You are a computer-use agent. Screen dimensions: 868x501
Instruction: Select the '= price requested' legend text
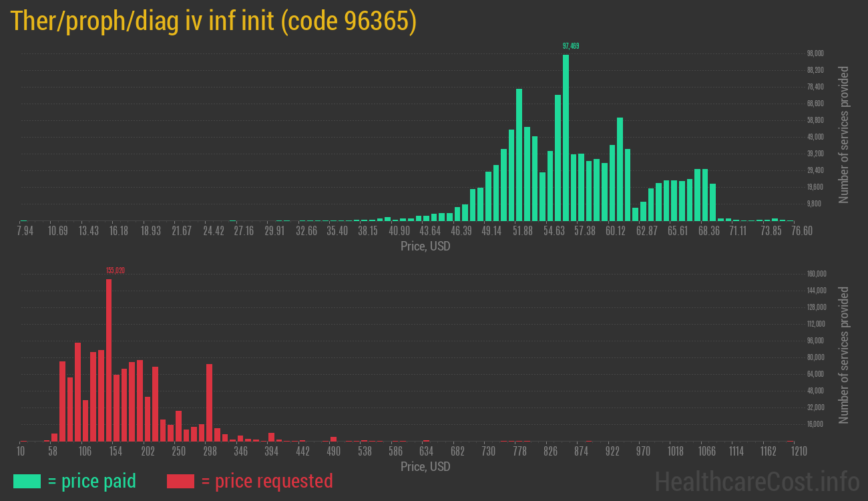(x=266, y=481)
